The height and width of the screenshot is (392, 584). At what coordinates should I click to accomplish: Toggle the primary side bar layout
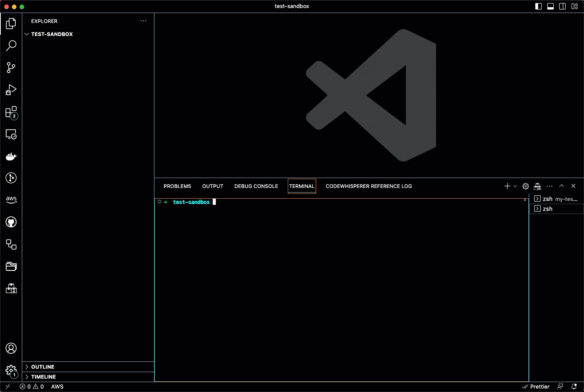point(538,6)
